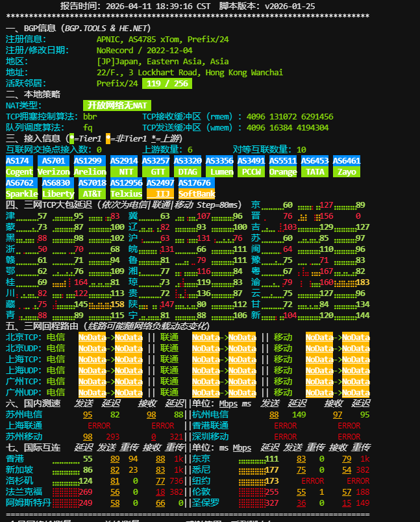Click the AS6762 Sparkle badge
Image resolution: width=420 pixels, height=522 pixels.
tap(21, 188)
